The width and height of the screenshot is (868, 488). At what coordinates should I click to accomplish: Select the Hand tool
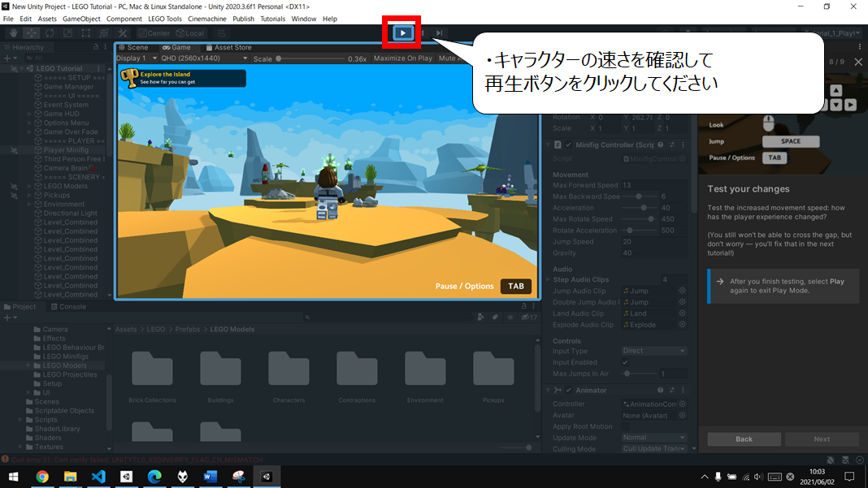coord(13,33)
